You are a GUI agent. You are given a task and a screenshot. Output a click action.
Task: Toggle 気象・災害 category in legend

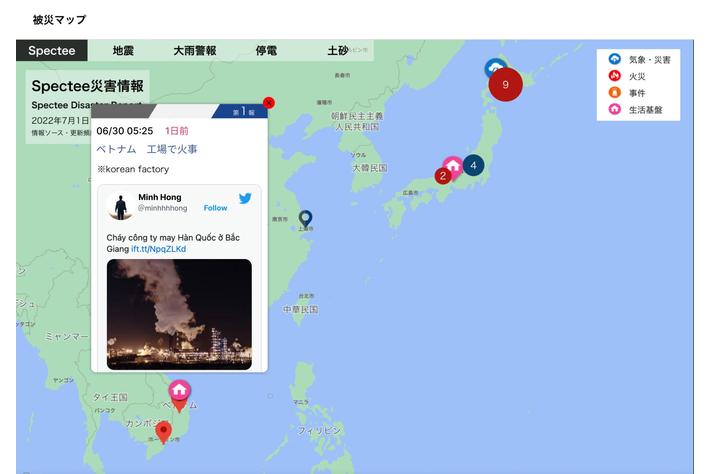click(x=639, y=59)
